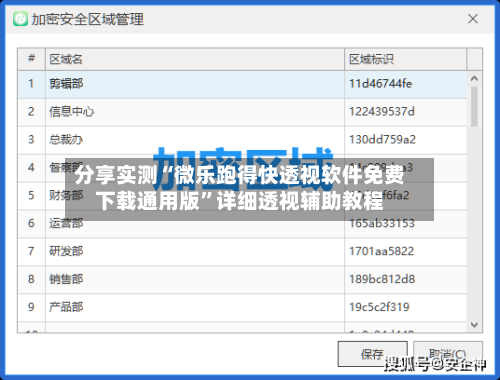
Task: Select the 产品部 row
Action: click(242, 307)
